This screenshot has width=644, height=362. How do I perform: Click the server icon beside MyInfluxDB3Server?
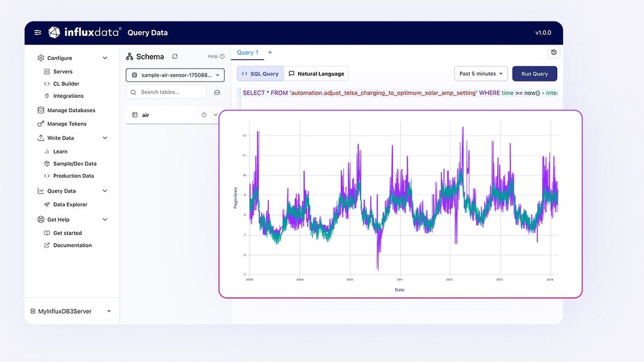click(33, 311)
